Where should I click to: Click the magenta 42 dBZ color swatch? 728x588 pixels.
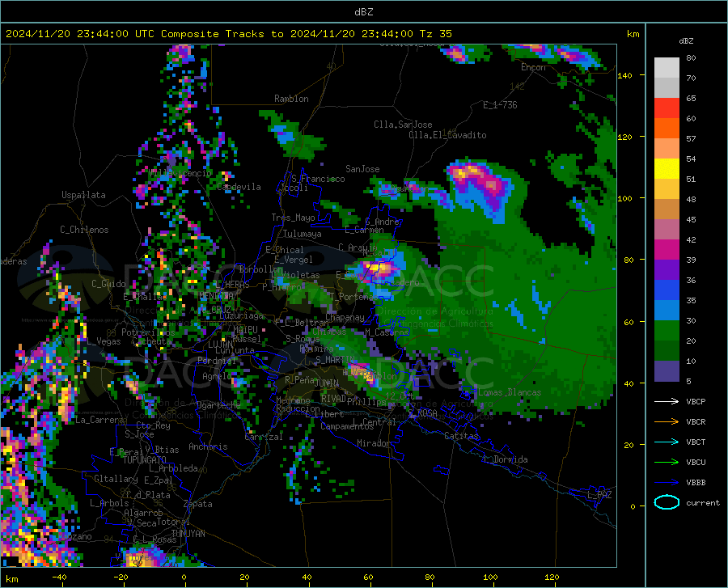pos(667,250)
